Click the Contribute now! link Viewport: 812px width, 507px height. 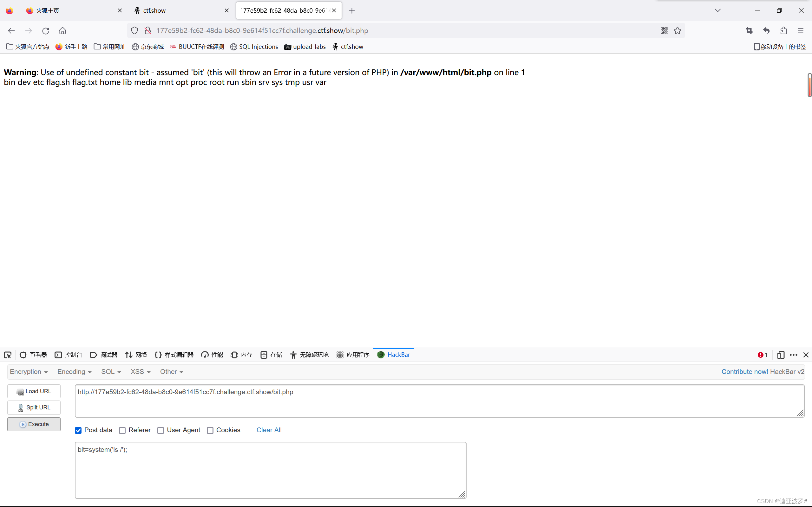click(x=744, y=371)
